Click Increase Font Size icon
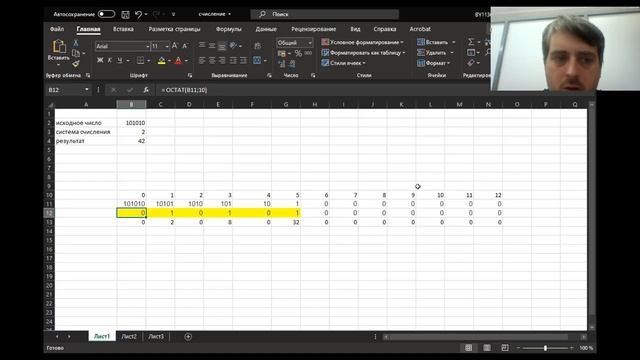Image resolution: width=640 pixels, height=360 pixels. pos(175,46)
